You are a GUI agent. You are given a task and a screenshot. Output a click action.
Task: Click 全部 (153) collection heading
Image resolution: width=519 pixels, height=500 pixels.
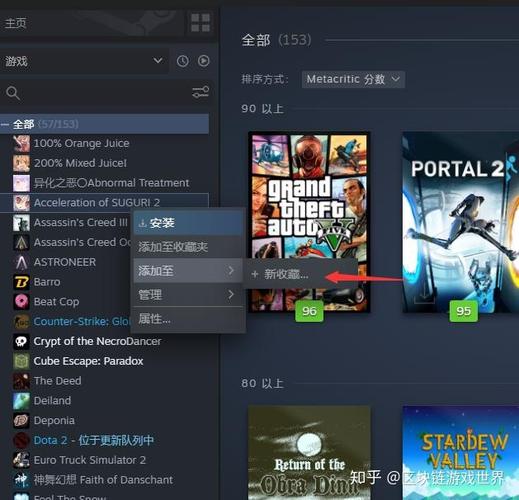(276, 40)
